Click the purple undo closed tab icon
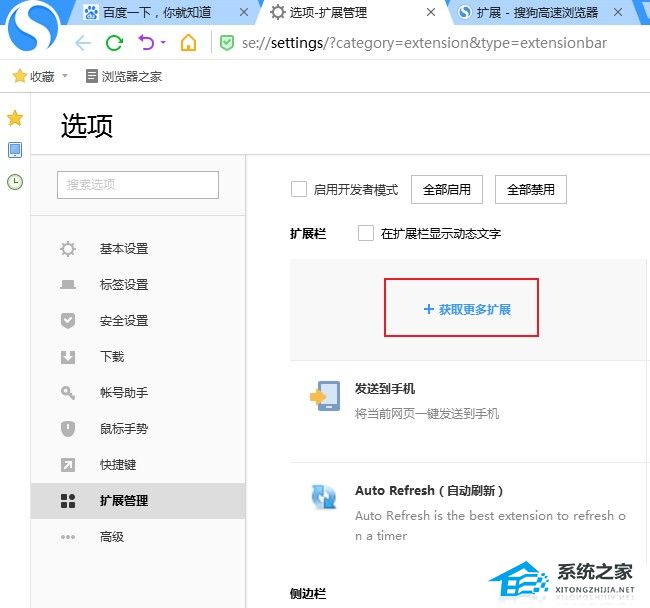 coord(146,43)
